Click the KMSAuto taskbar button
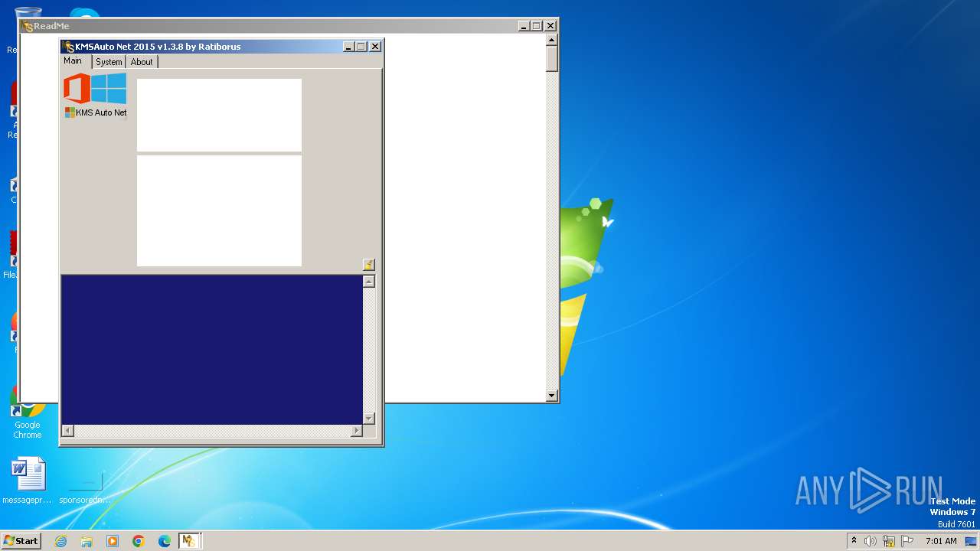 [x=189, y=541]
